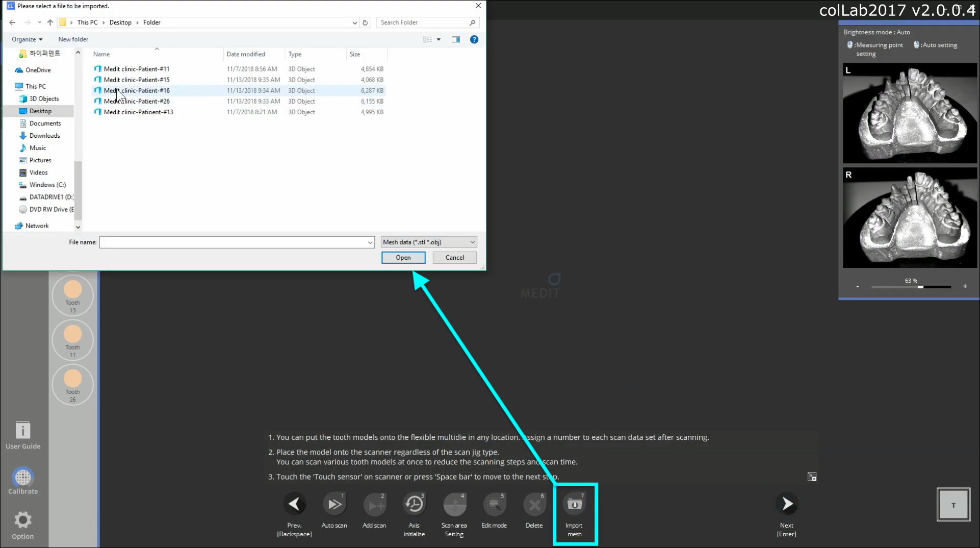Viewport: 980px width, 548px height.
Task: Click the dialog Back arrow
Action: click(x=12, y=22)
